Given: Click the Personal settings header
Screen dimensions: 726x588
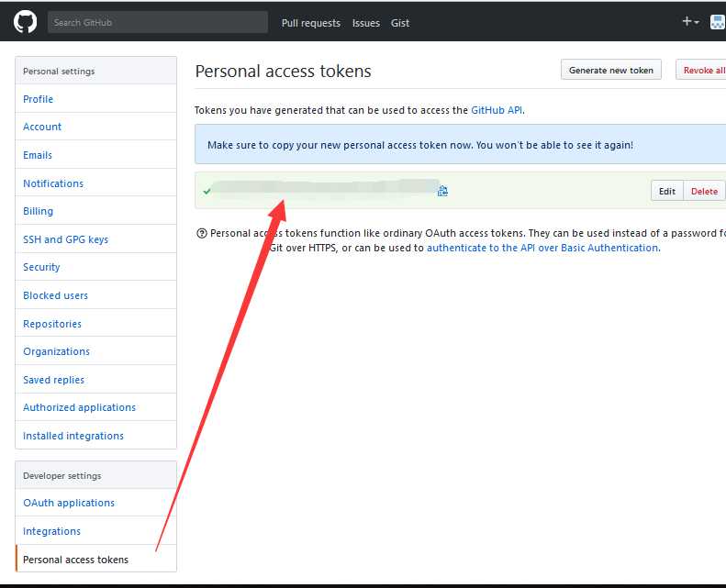Looking at the screenshot, I should tap(95, 71).
